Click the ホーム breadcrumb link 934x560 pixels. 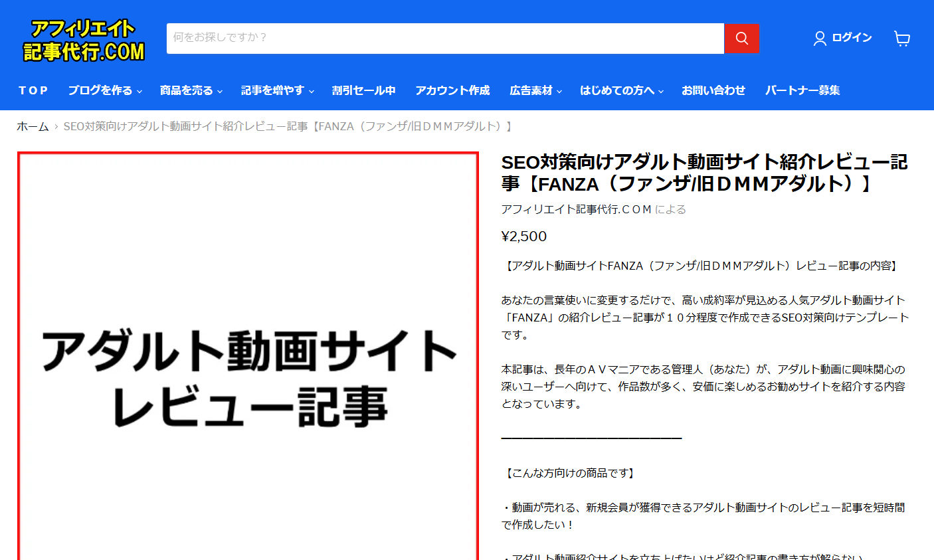33,126
